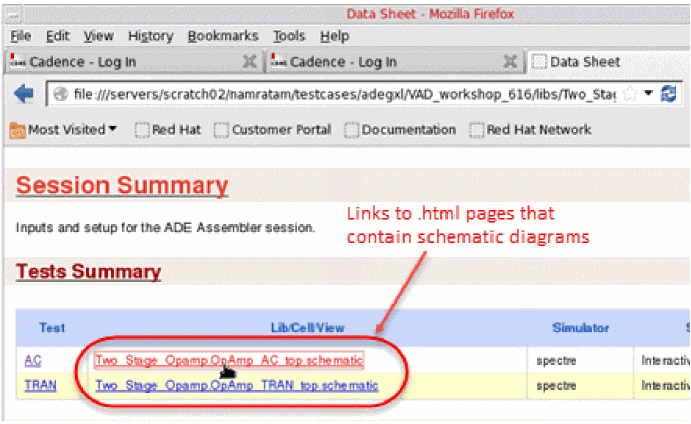Select the Data Sheet tab

click(608, 62)
